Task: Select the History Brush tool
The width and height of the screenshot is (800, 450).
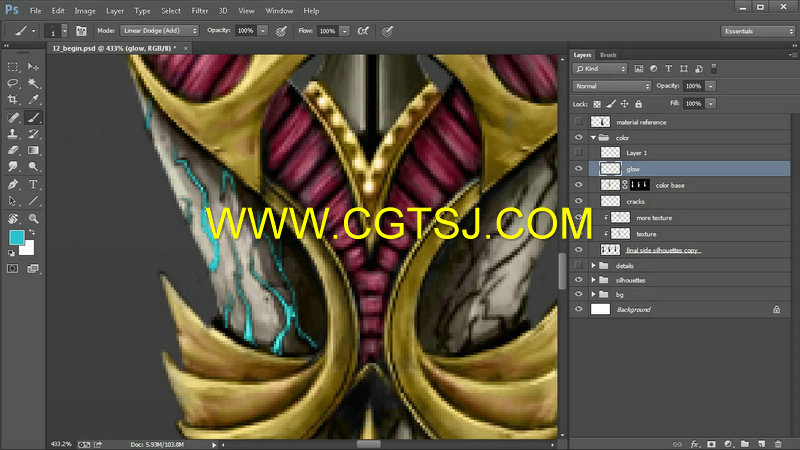Action: point(33,134)
